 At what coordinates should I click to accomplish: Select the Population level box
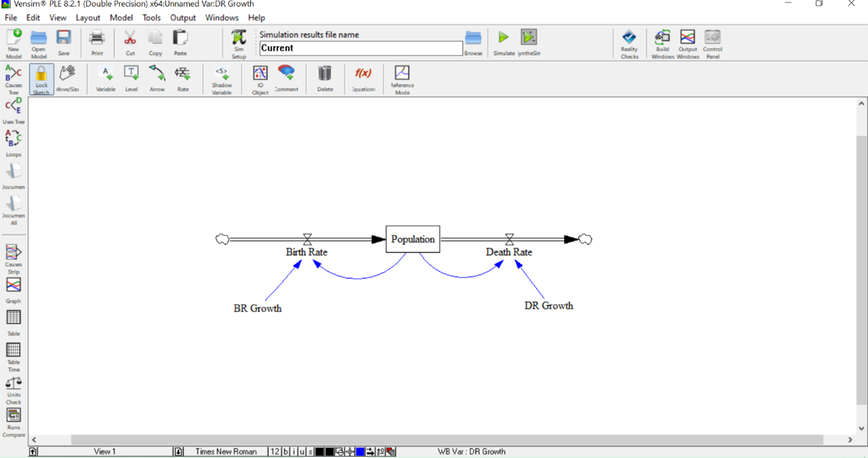413,239
